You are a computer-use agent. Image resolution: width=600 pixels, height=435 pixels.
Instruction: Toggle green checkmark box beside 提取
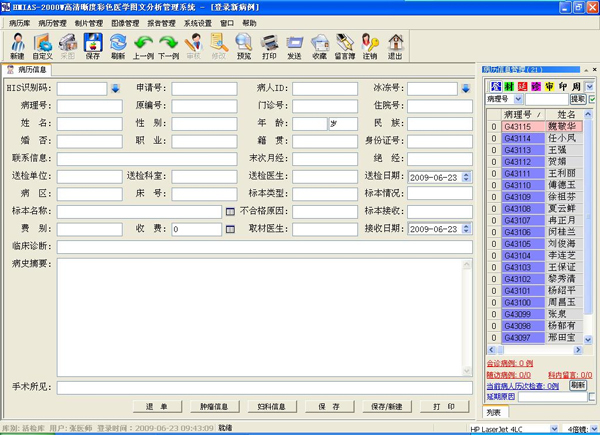[x=593, y=99]
